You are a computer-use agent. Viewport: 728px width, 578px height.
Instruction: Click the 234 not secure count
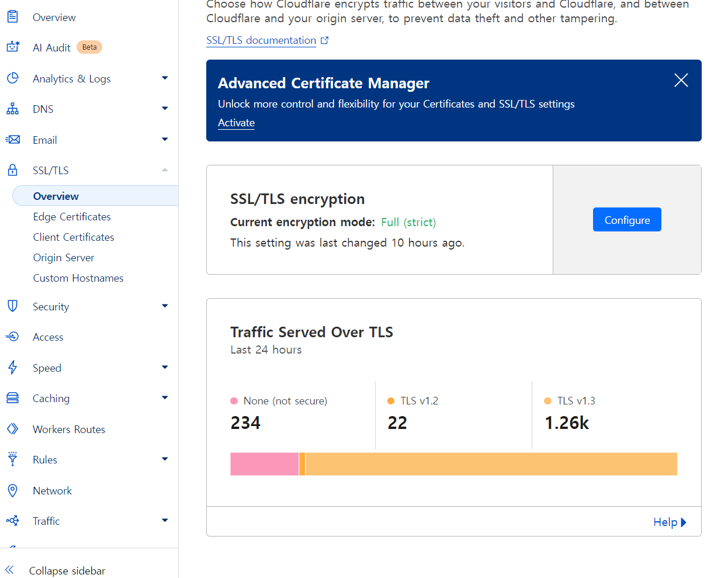(x=245, y=423)
